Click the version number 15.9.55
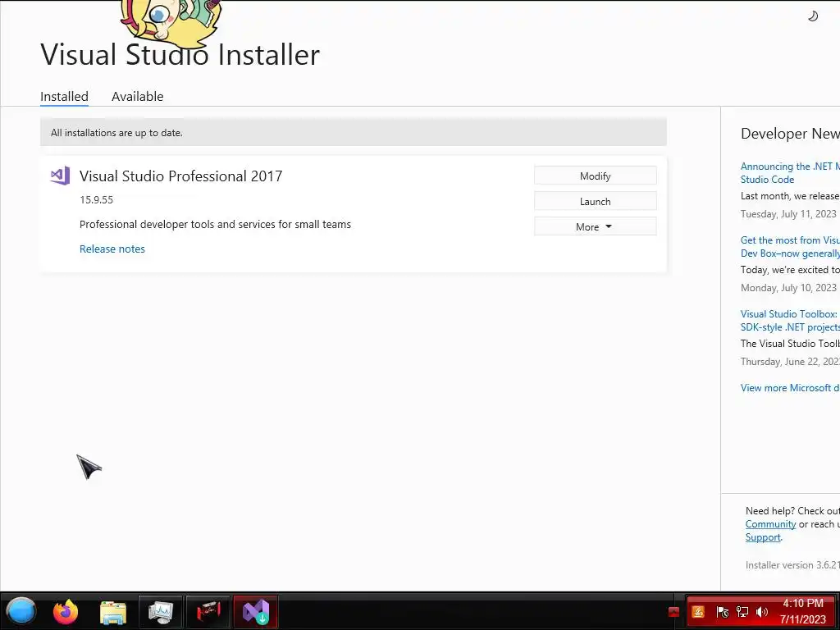This screenshot has width=840, height=630. click(97, 200)
